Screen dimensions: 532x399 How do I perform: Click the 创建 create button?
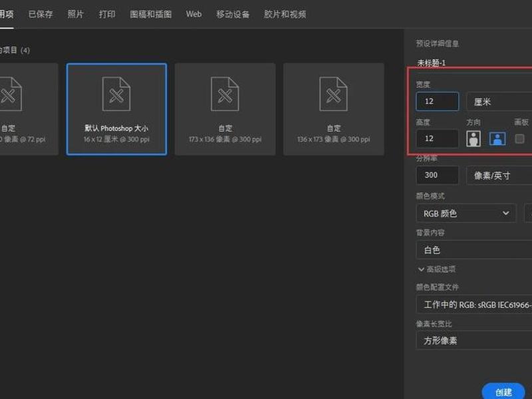point(503,392)
